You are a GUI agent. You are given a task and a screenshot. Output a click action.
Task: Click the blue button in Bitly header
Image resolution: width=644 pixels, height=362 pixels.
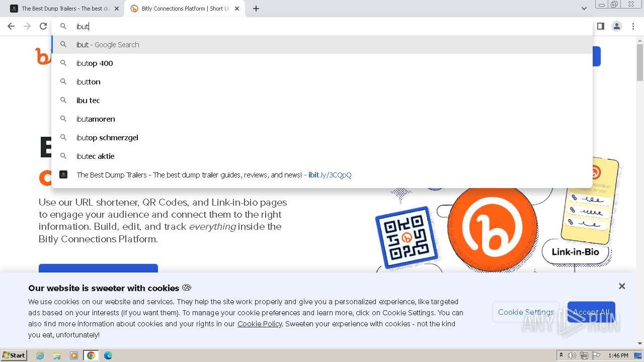597,56
